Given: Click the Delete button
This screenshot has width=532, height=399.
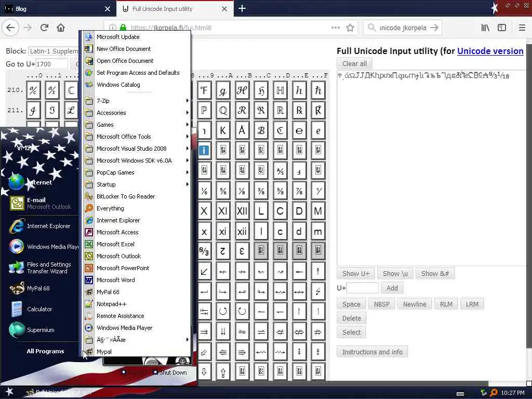Looking at the screenshot, I should pyautogui.click(x=351, y=318).
